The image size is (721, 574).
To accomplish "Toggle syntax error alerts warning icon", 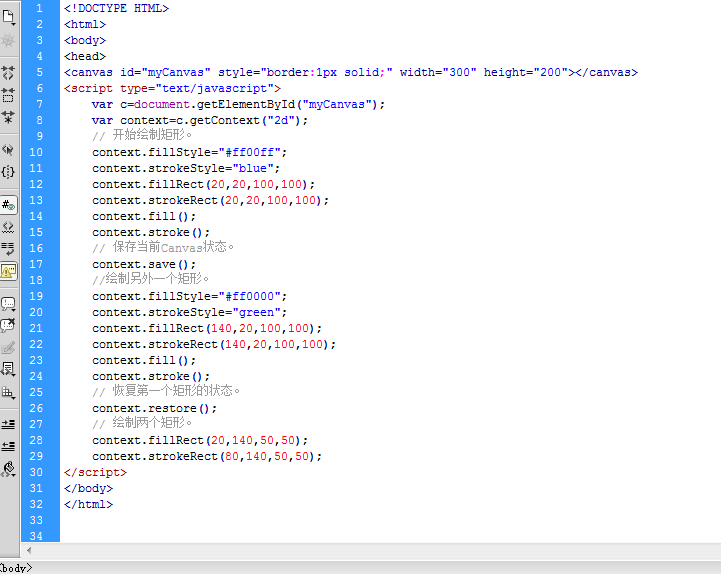I will pos(9,270).
